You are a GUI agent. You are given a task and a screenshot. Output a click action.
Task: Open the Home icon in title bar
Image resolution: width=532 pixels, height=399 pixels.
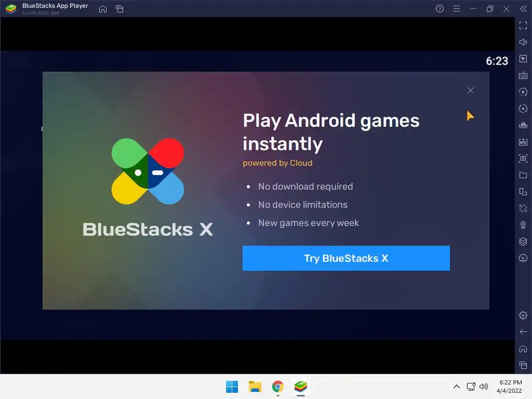103,9
